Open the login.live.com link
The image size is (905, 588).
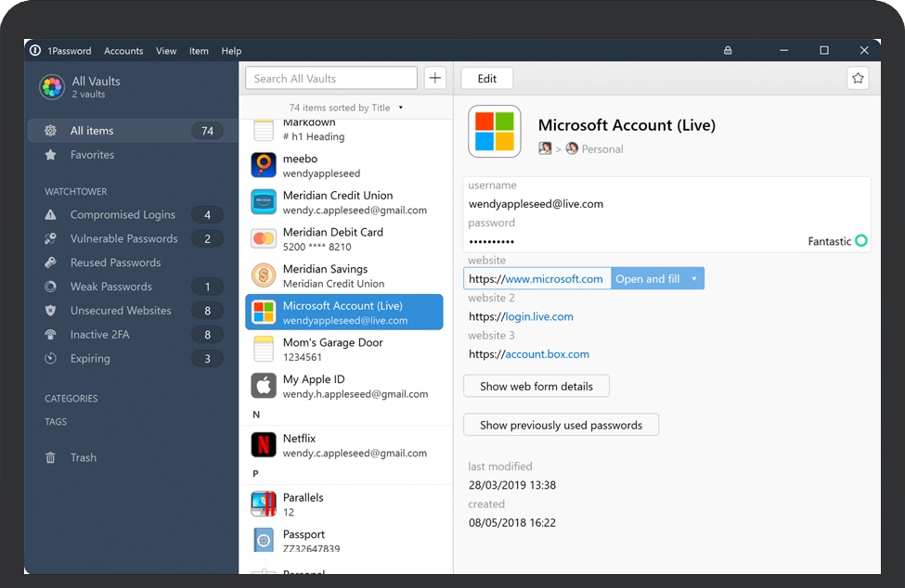[x=539, y=316]
